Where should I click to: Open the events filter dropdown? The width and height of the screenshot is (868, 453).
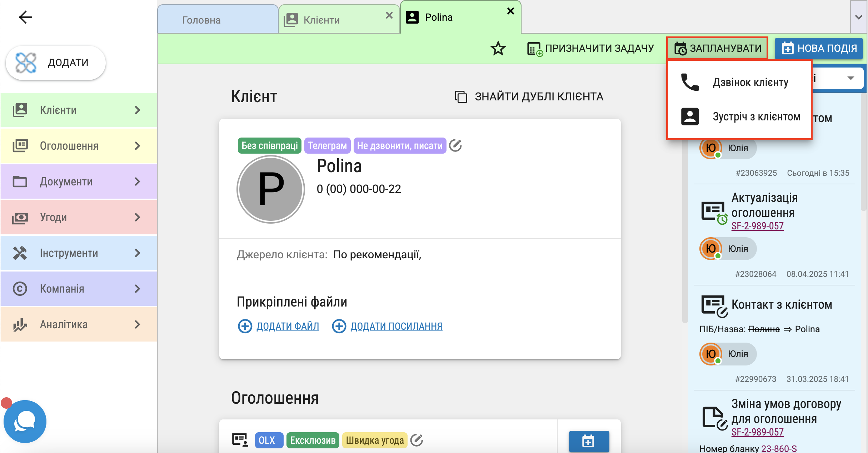850,78
